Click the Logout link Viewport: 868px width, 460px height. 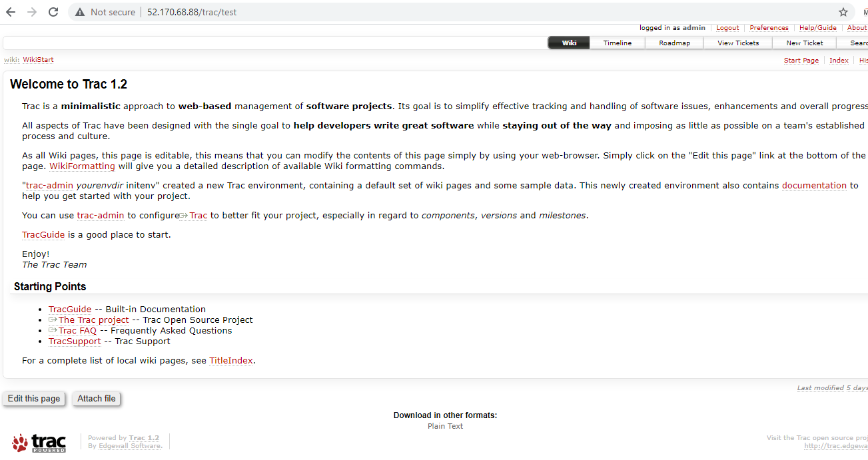coord(727,28)
